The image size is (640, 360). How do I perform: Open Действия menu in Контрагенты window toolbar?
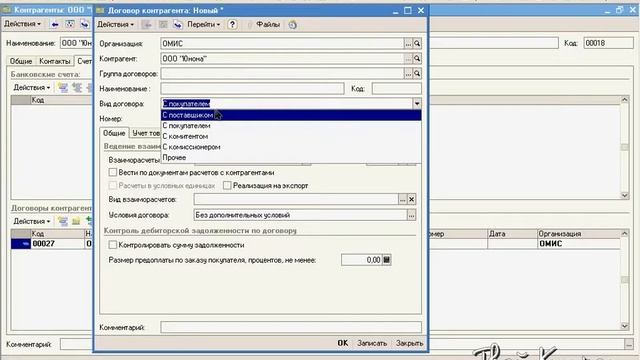(x=22, y=24)
